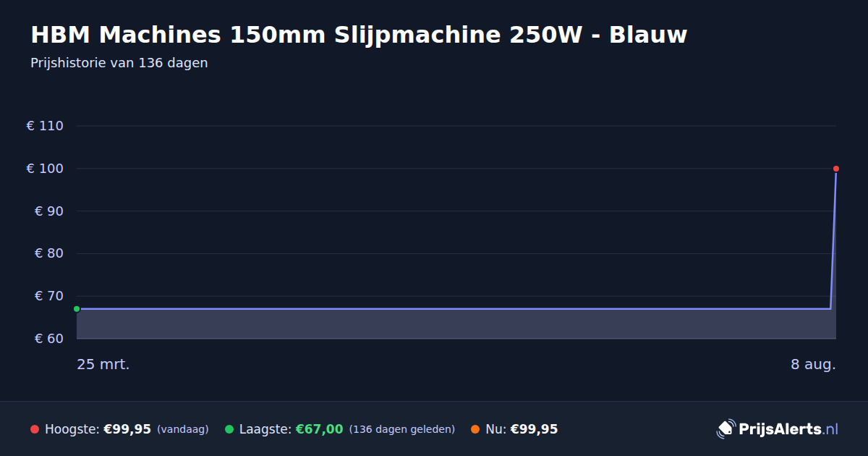
Task: Select the red highest price point on chart
Action: tap(836, 169)
